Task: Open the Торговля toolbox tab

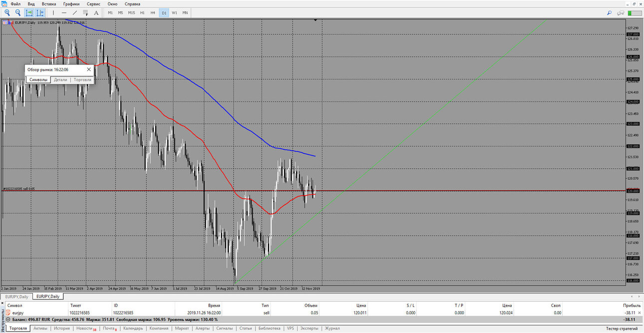Action: point(18,329)
